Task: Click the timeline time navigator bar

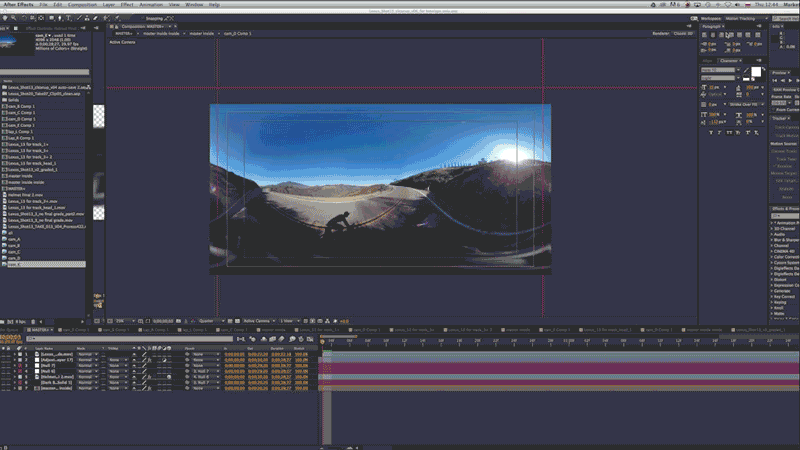Action: click(x=339, y=336)
